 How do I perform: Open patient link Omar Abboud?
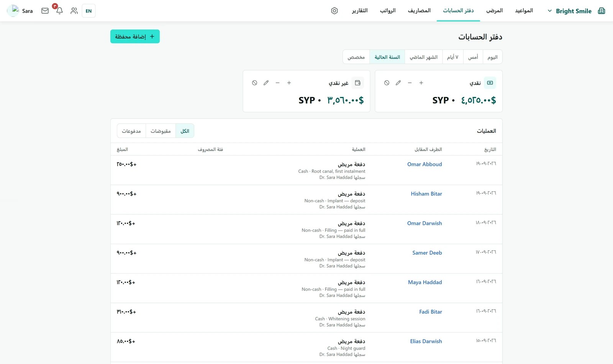pyautogui.click(x=425, y=164)
